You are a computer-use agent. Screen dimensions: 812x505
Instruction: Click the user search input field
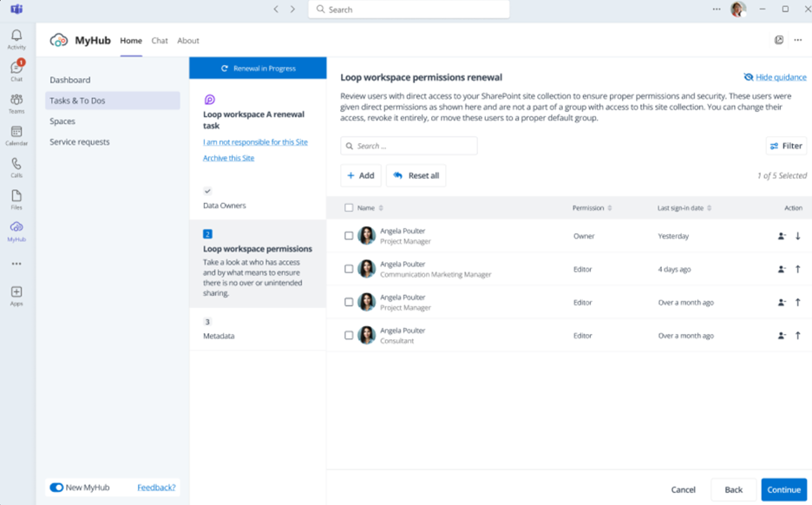[x=409, y=146]
